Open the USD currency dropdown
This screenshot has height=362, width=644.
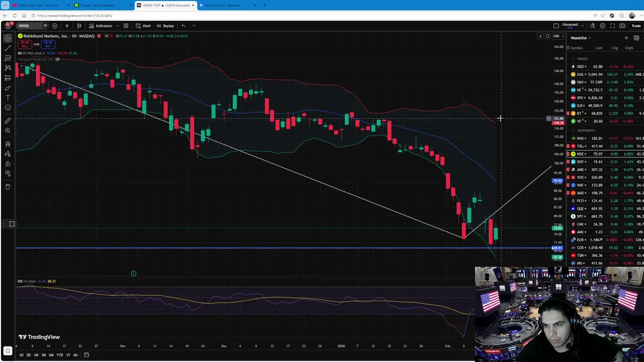pyautogui.click(x=557, y=36)
